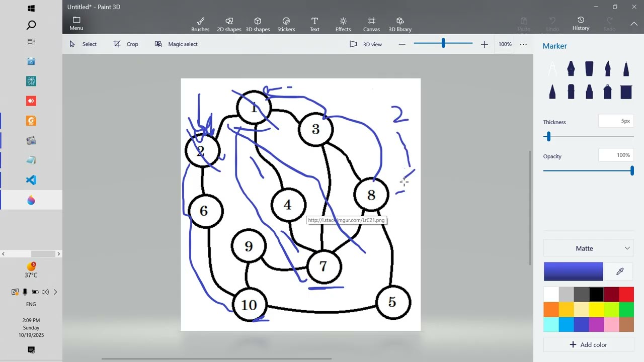Select the Pencil tool

[x=552, y=92]
